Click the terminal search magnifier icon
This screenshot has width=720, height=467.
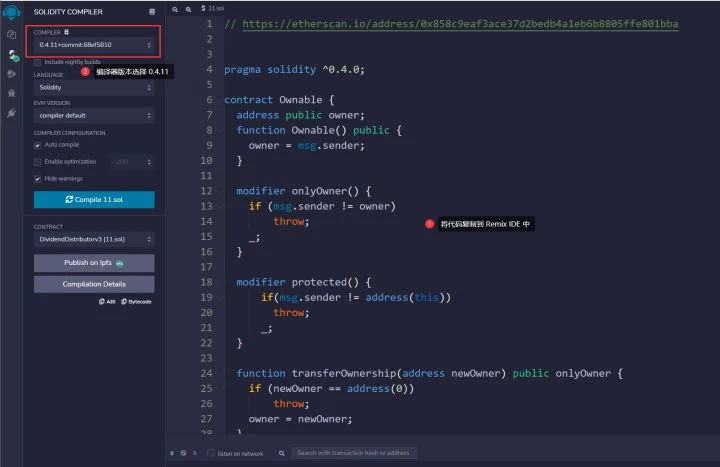(x=281, y=453)
